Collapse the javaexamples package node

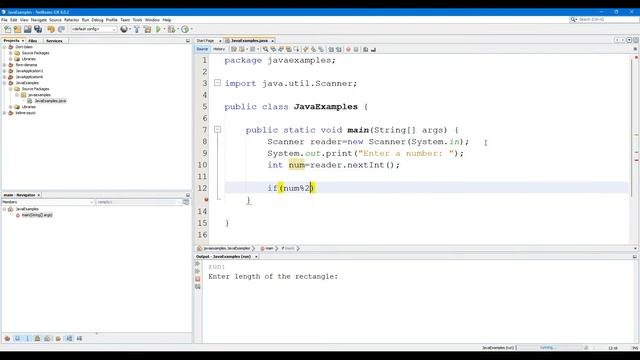[x=17, y=95]
